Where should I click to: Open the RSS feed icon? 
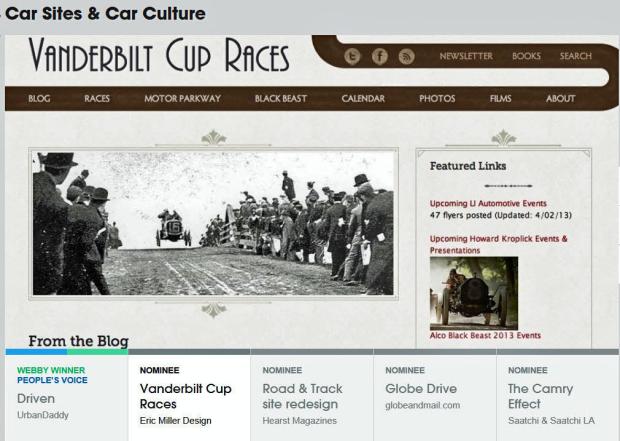coord(406,56)
